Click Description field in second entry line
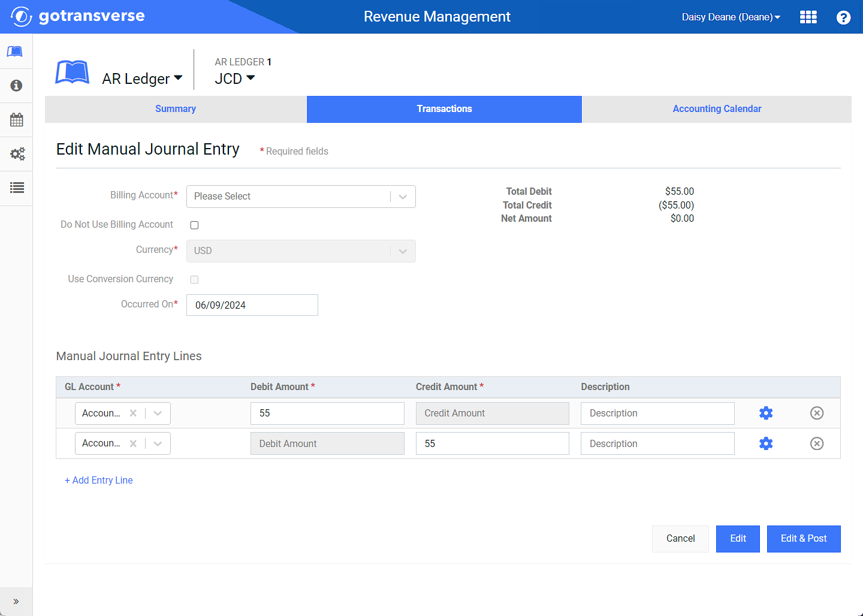This screenshot has height=616, width=863. tap(657, 443)
